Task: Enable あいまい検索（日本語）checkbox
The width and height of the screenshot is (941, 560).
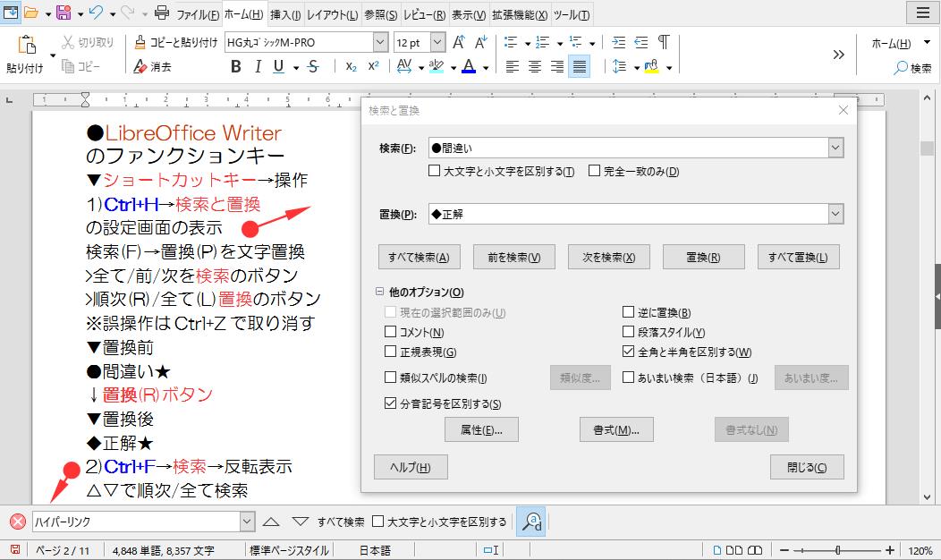Action: tap(628, 378)
